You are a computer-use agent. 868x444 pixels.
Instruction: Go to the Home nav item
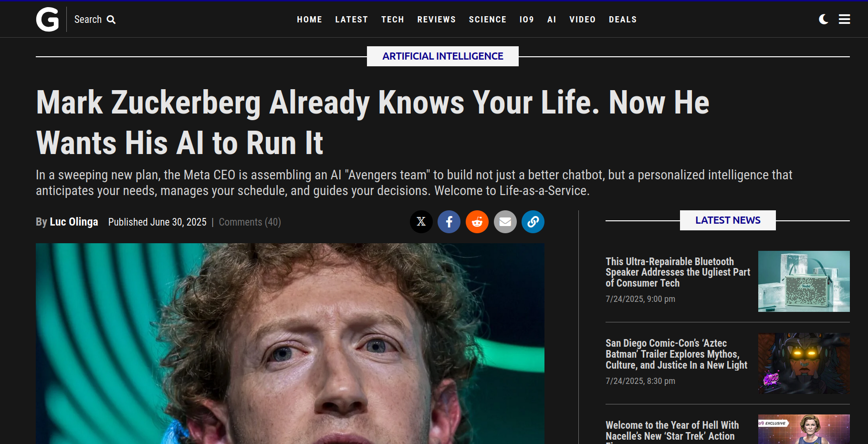[309, 20]
